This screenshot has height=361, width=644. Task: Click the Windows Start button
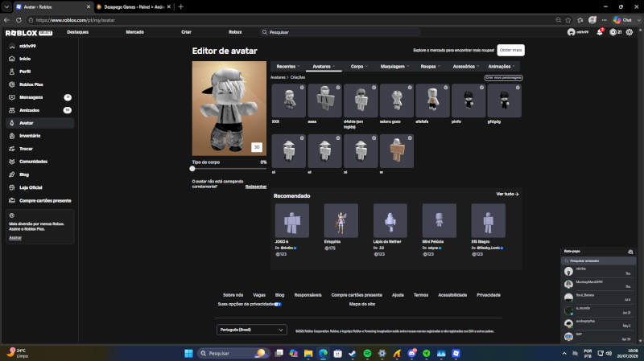(188, 353)
